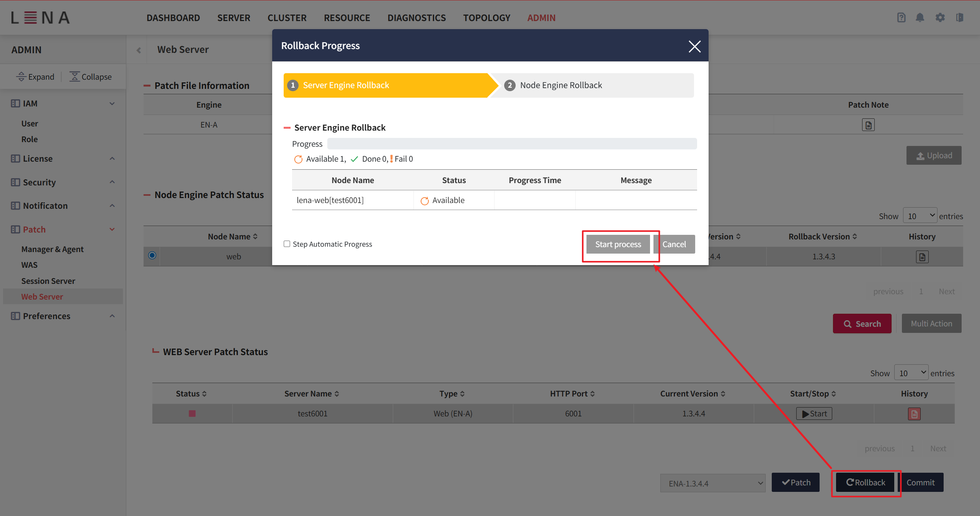Toggle the Security section chevron
The image size is (980, 516).
click(x=112, y=182)
